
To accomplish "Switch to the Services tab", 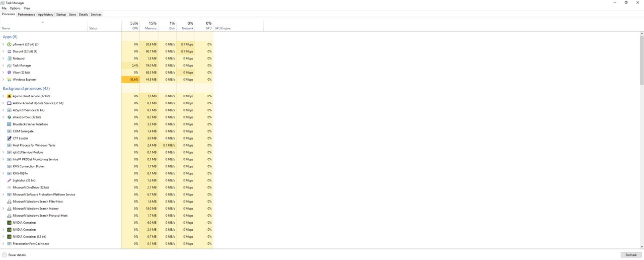I will click(96, 15).
